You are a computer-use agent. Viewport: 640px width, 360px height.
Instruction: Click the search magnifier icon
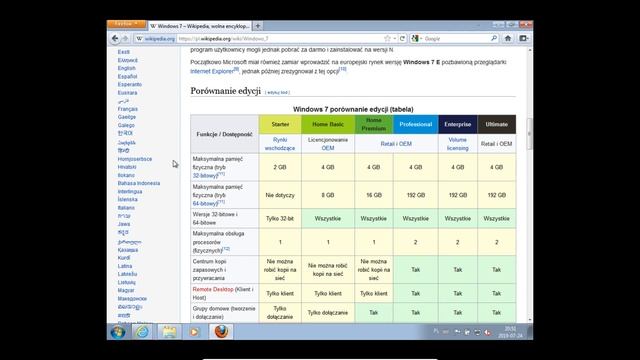(494, 38)
